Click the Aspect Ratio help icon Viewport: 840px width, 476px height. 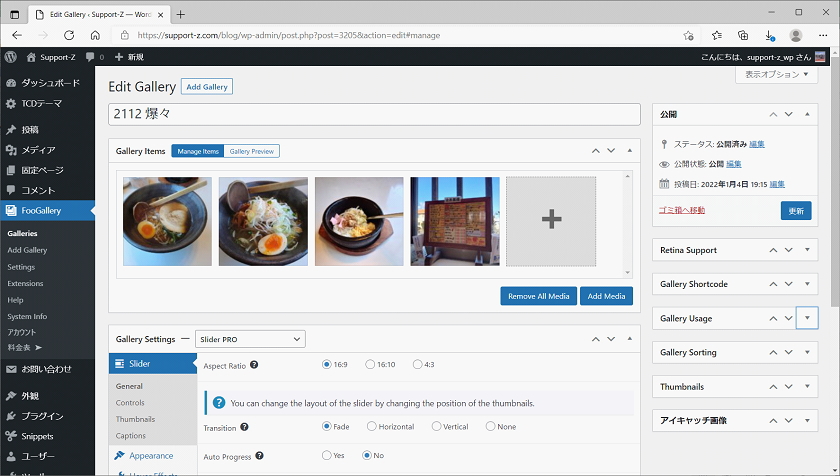point(253,365)
